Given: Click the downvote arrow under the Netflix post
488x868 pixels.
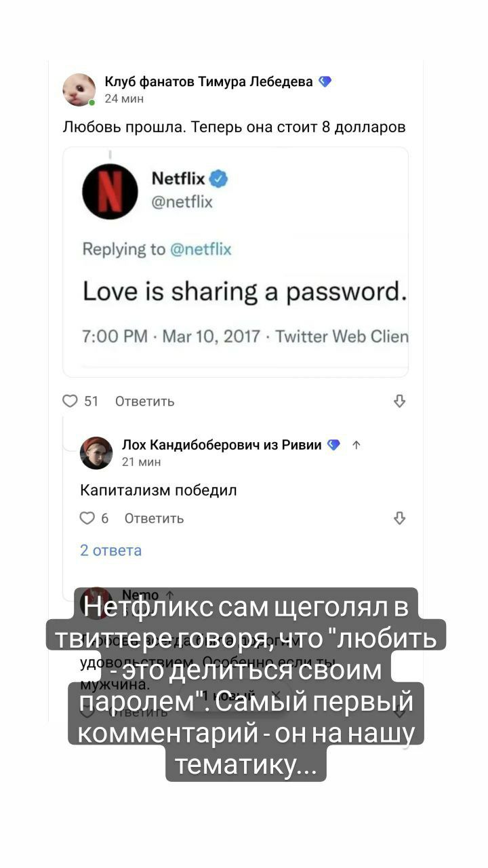Looking at the screenshot, I should tap(400, 401).
